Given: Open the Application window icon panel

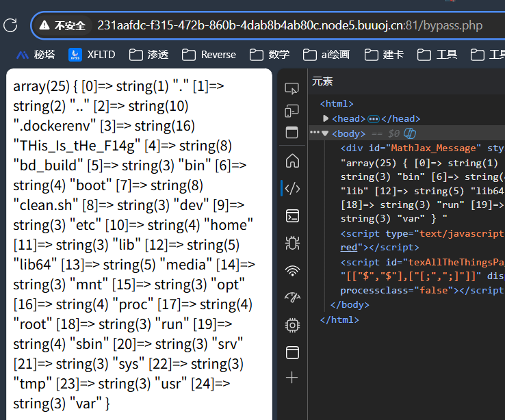Looking at the screenshot, I should [292, 353].
